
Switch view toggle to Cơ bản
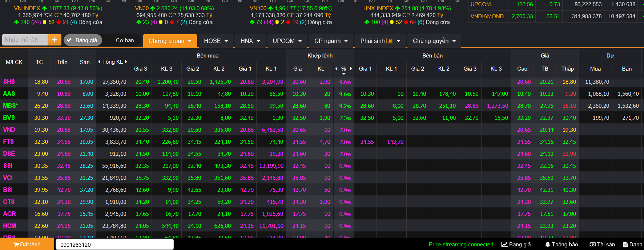125,40
